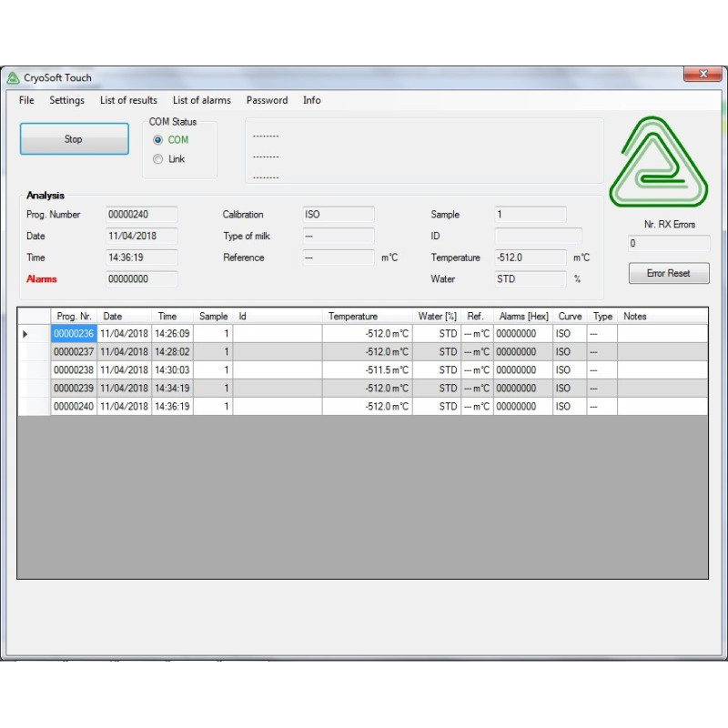Click the Notes cell for row 00000240

click(x=662, y=407)
